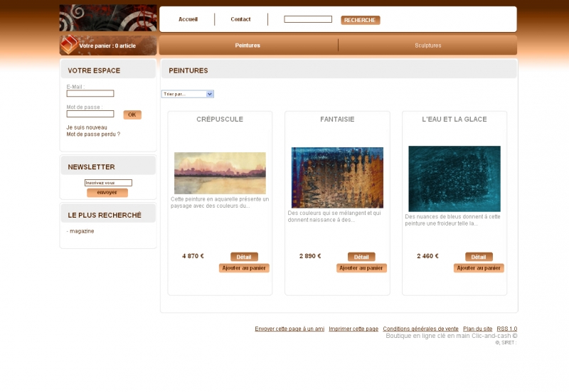Image resolution: width=569 pixels, height=392 pixels.
Task: Click the shopping cart basket icon
Action: pos(68,45)
